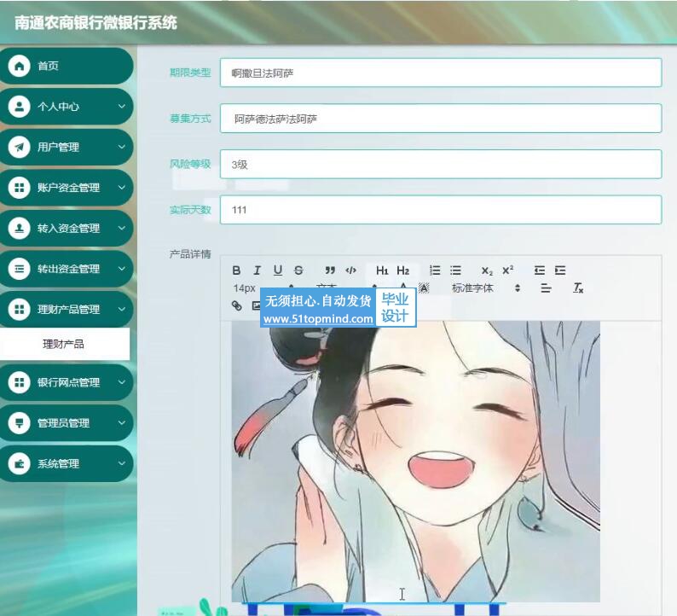Click paper plane icon beside 用户管理
The height and width of the screenshot is (616, 677).
19,148
